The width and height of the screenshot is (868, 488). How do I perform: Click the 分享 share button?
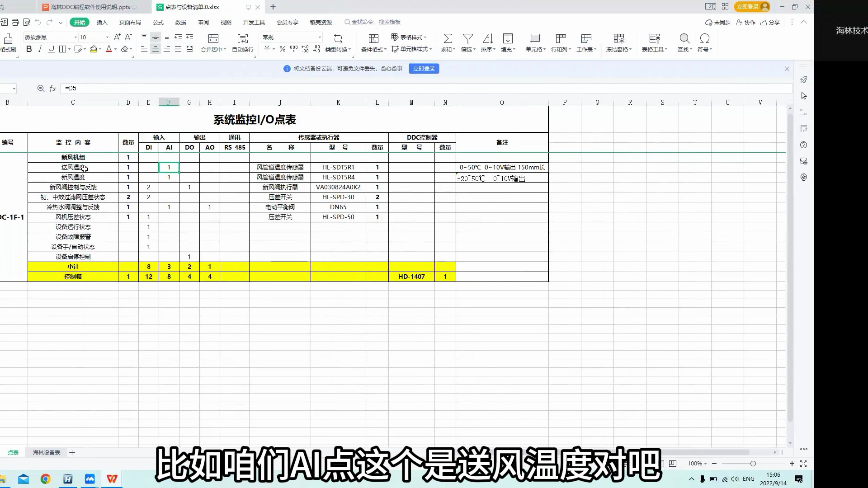click(770, 22)
